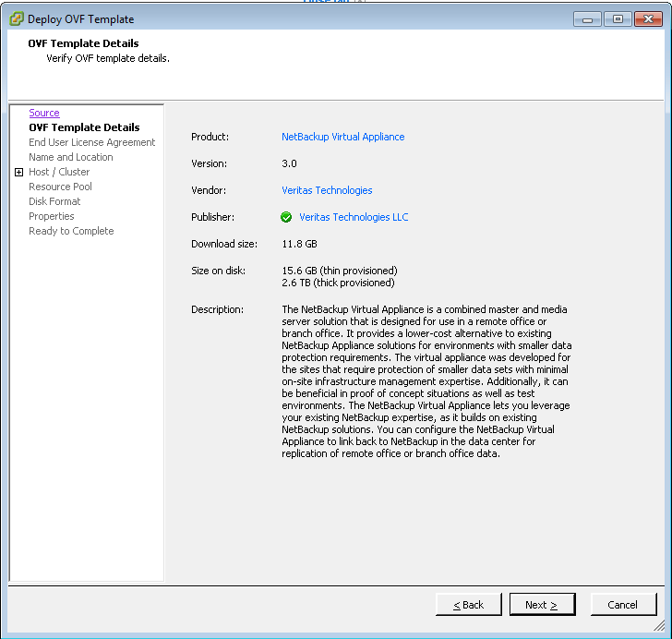This screenshot has width=672, height=639.
Task: Select OVF Template Details step
Action: pos(84,127)
